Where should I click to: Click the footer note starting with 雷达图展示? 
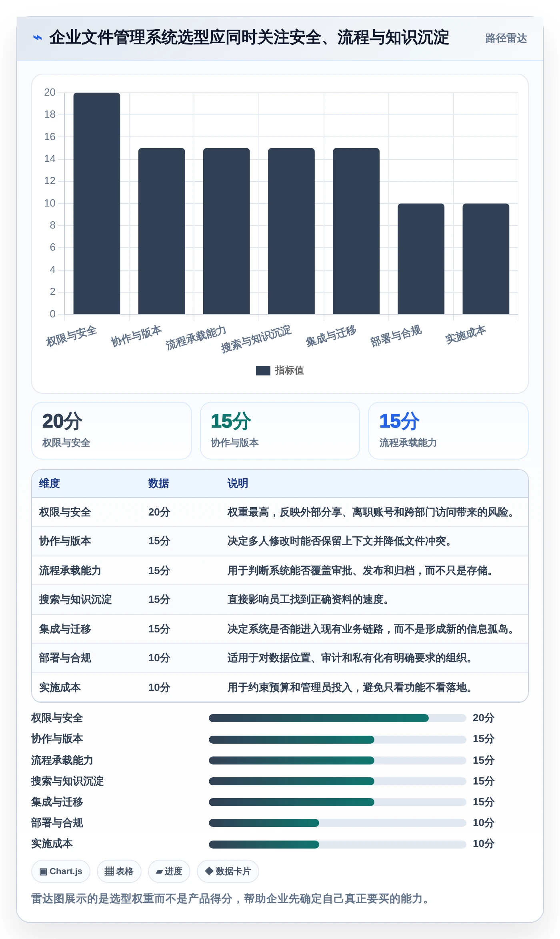pyautogui.click(x=231, y=899)
